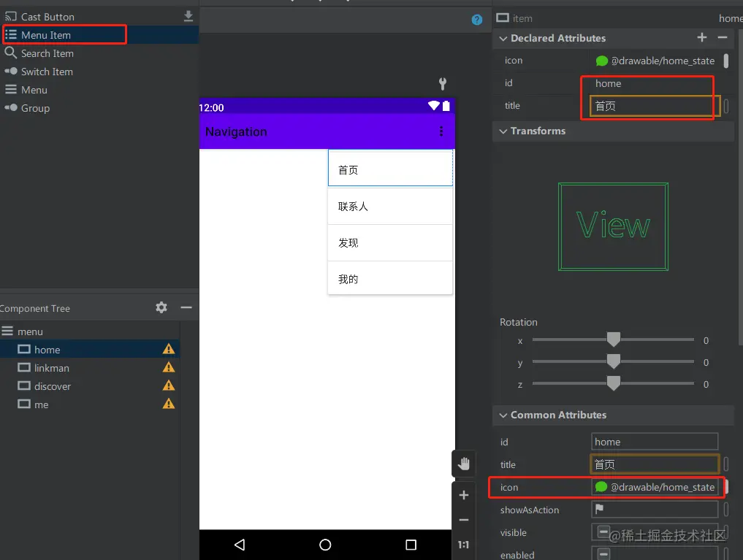743x560 pixels.
Task: Click the download icon beside Cast Button
Action: [x=188, y=17]
